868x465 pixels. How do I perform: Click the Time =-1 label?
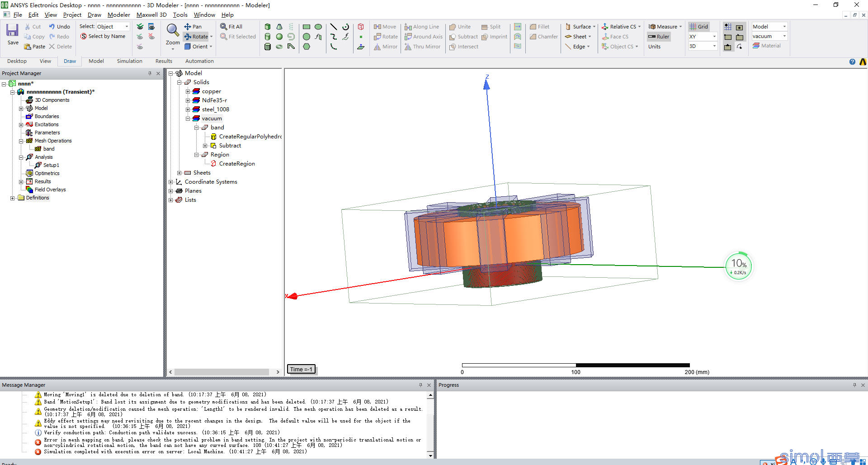[302, 370]
